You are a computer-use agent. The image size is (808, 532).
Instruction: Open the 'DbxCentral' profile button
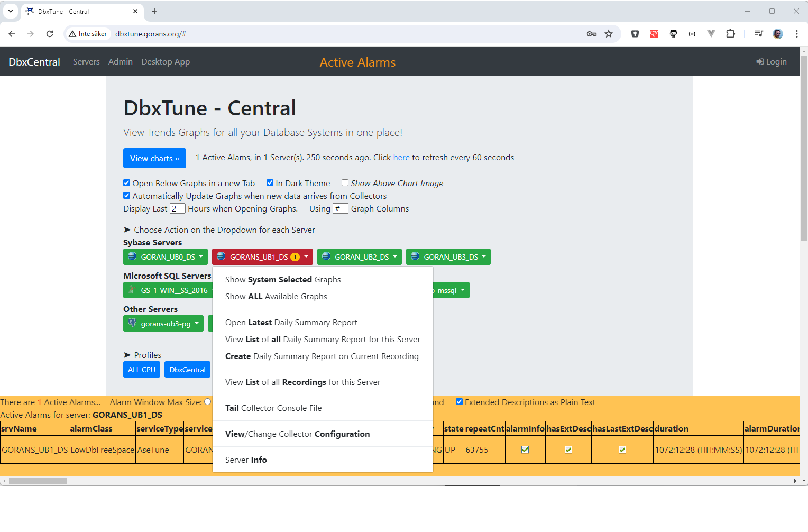(187, 370)
